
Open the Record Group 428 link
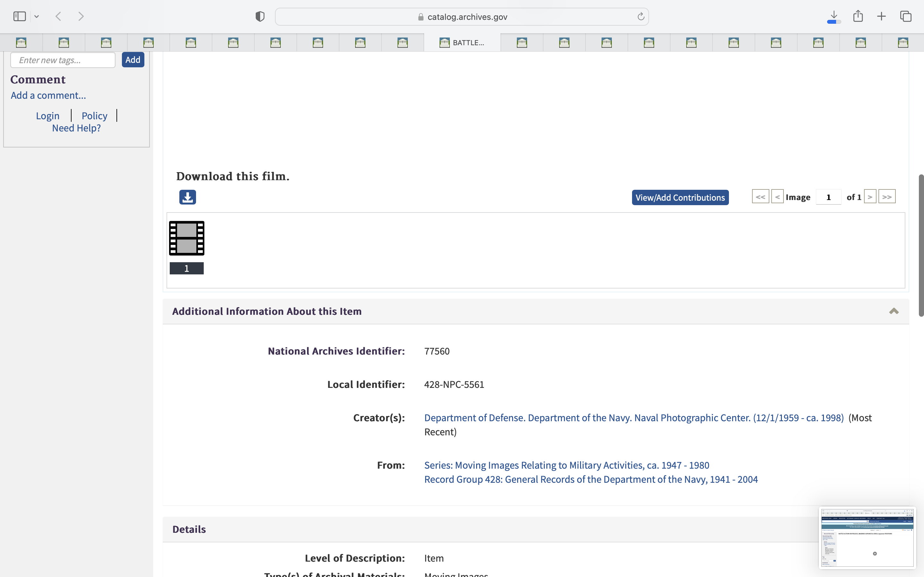click(x=591, y=479)
